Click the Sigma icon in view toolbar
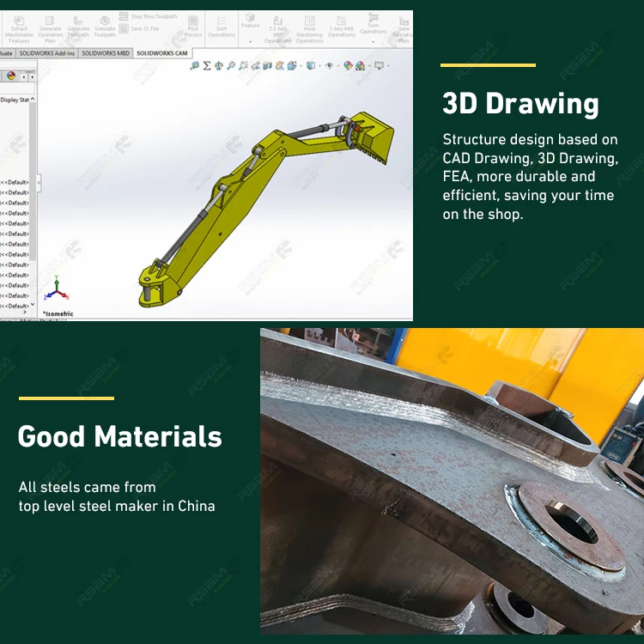Screen dimensions: 644x644 [207, 65]
